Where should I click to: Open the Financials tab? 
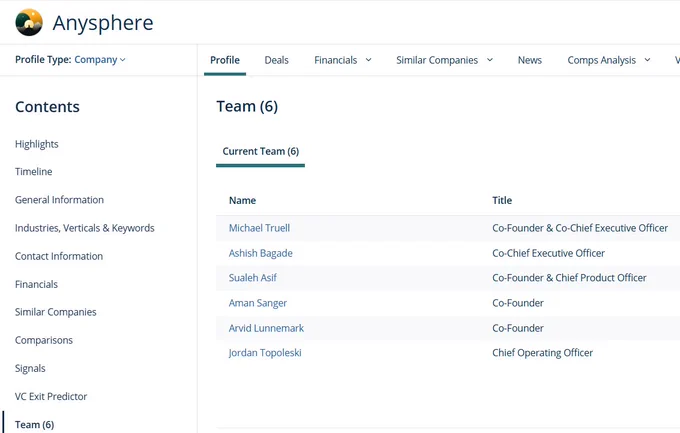336,60
